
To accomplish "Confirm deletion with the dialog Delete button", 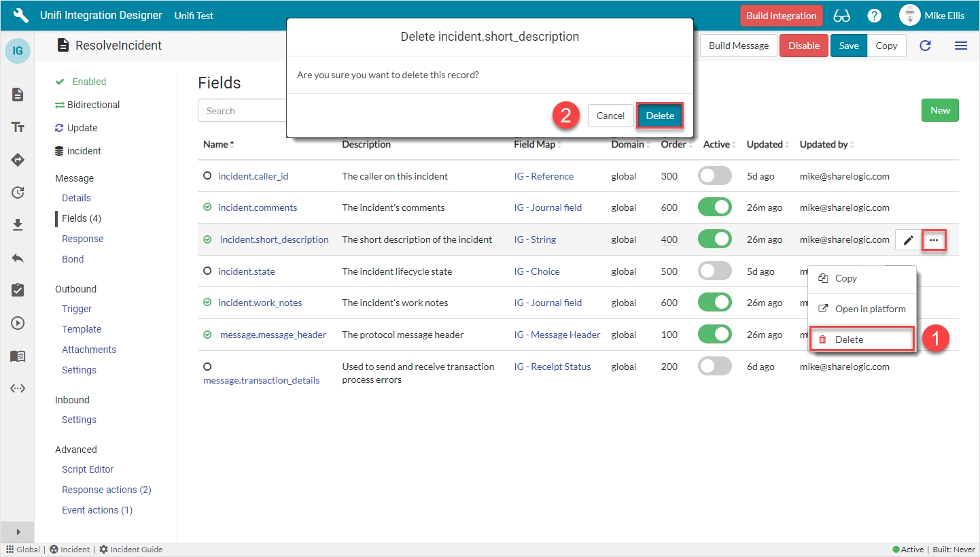I will click(659, 116).
